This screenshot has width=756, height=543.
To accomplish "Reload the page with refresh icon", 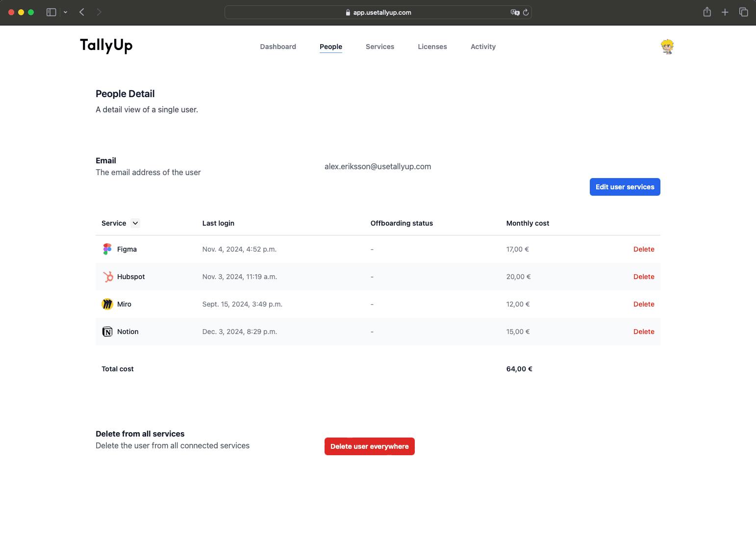I will tap(526, 13).
